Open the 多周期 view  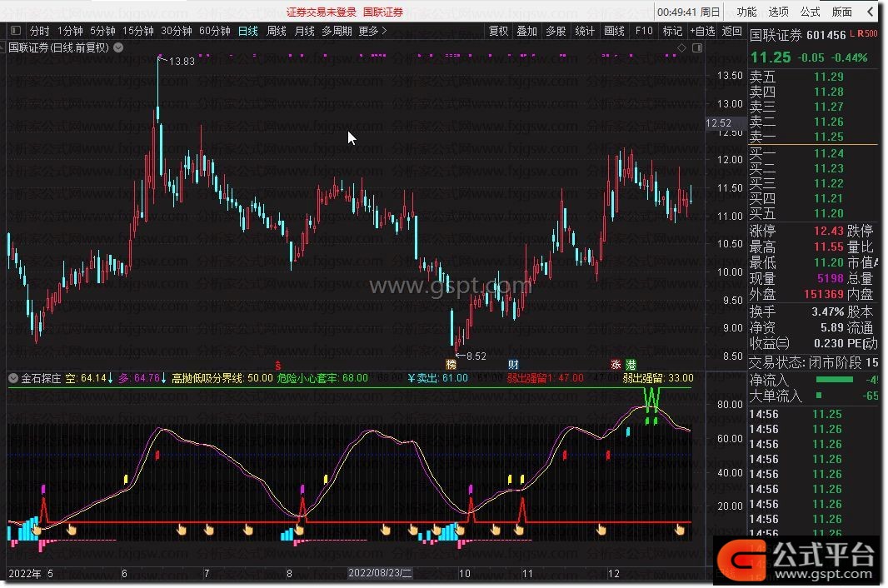337,31
